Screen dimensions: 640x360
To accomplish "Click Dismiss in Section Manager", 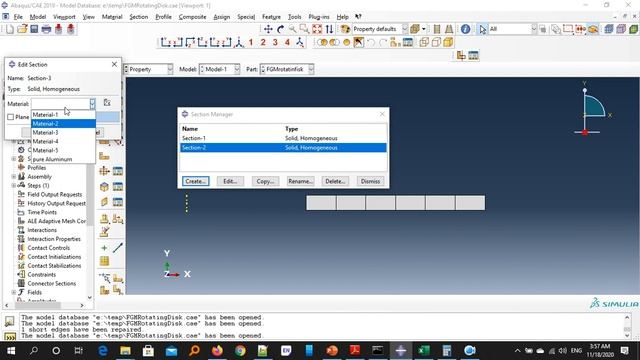I will coord(370,181).
